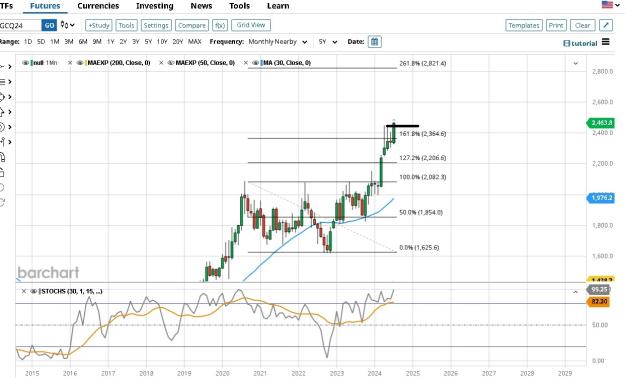This screenshot has height=378, width=625.
Task: Click the gray 95.25 stochastic value tag
Action: pyautogui.click(x=598, y=289)
